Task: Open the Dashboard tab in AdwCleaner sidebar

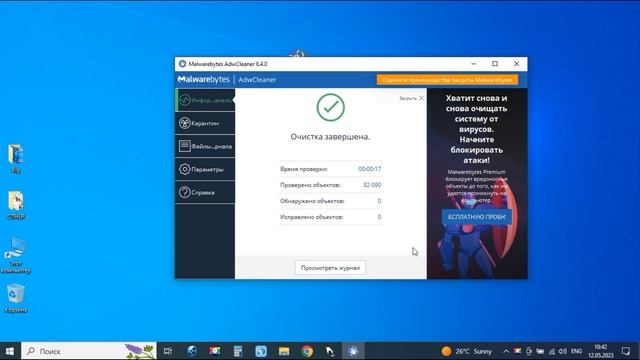Action: pos(205,100)
